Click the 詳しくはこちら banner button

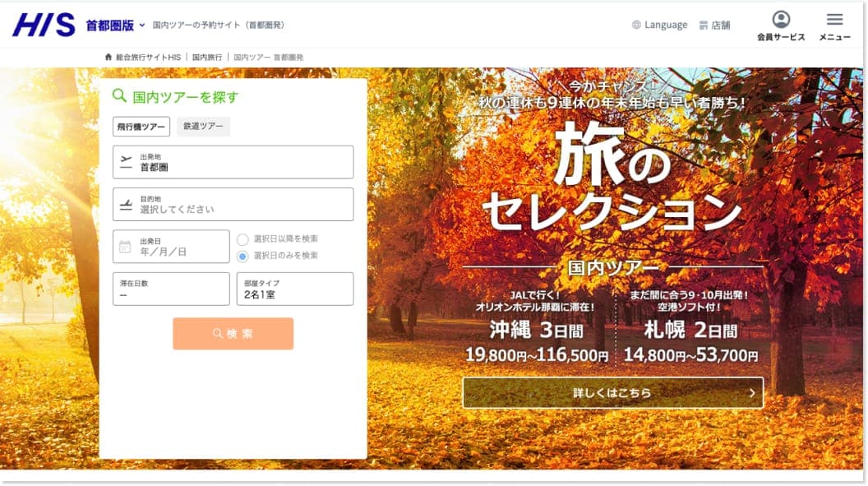612,393
